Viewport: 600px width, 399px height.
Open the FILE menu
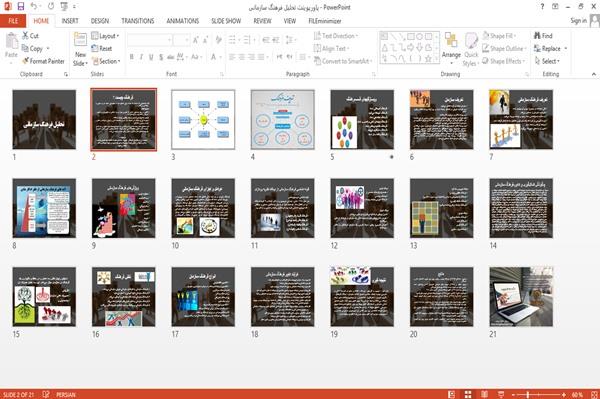13,21
